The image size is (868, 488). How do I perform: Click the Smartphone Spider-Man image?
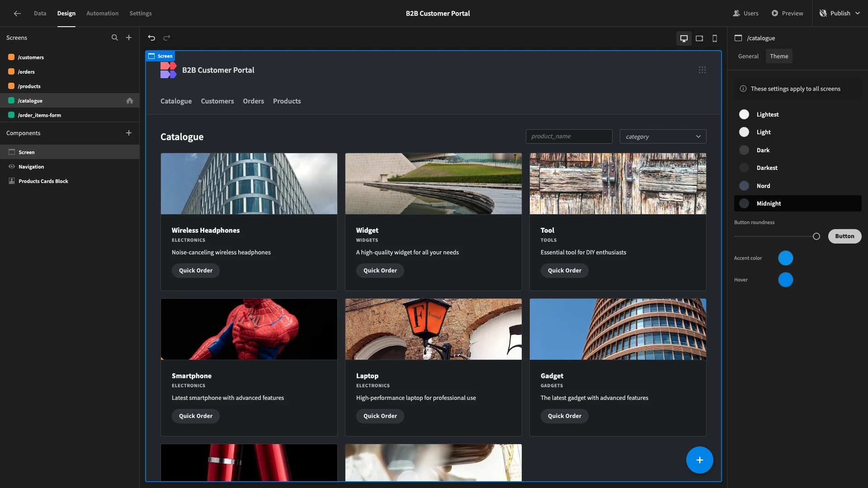249,329
